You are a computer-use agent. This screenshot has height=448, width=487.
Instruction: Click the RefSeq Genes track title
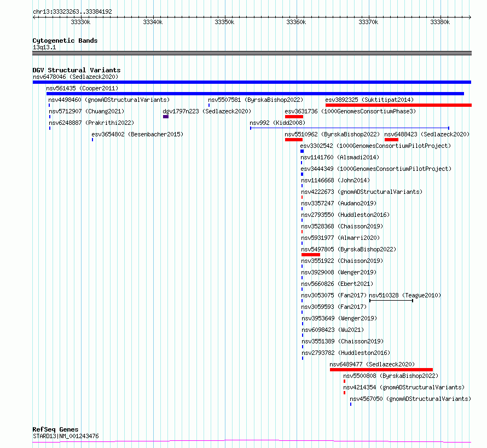point(56,430)
